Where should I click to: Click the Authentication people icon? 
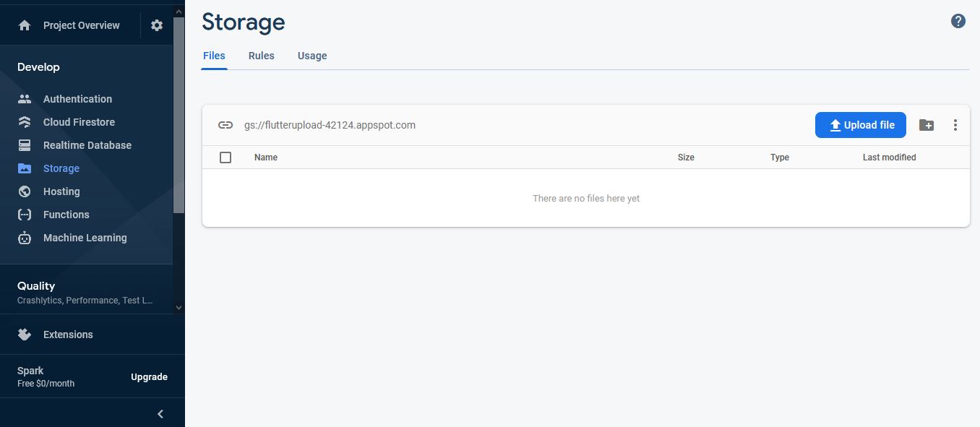25,99
